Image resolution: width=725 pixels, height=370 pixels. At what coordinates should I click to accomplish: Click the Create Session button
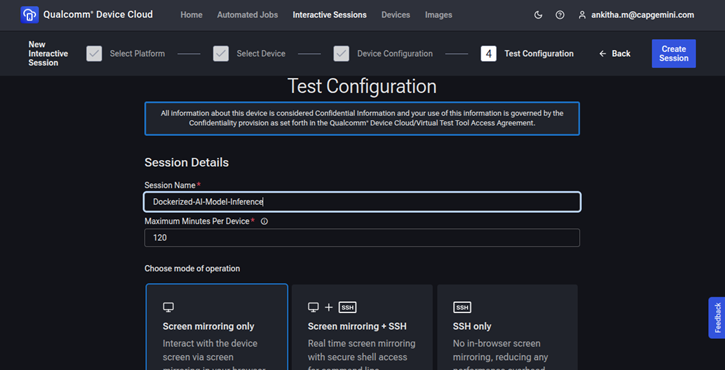pos(674,54)
